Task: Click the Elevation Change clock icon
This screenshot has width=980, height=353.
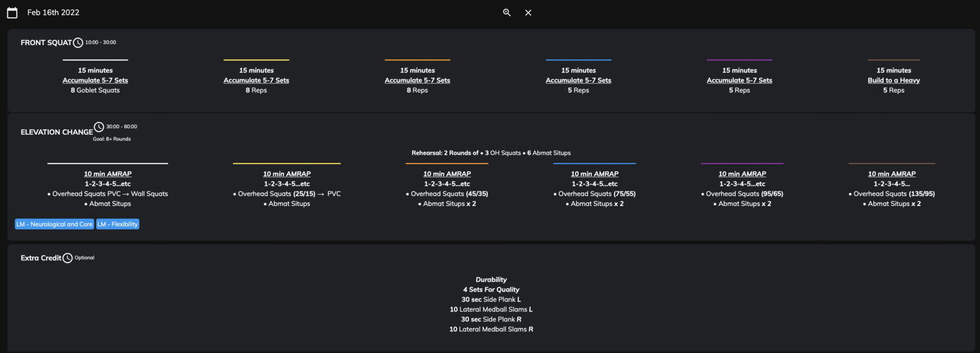Action: pos(99,127)
